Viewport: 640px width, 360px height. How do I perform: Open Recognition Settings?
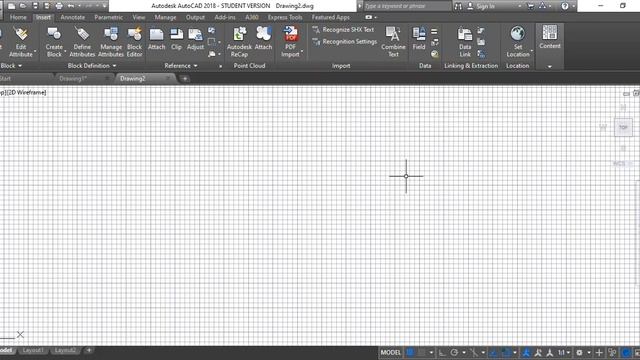(345, 42)
